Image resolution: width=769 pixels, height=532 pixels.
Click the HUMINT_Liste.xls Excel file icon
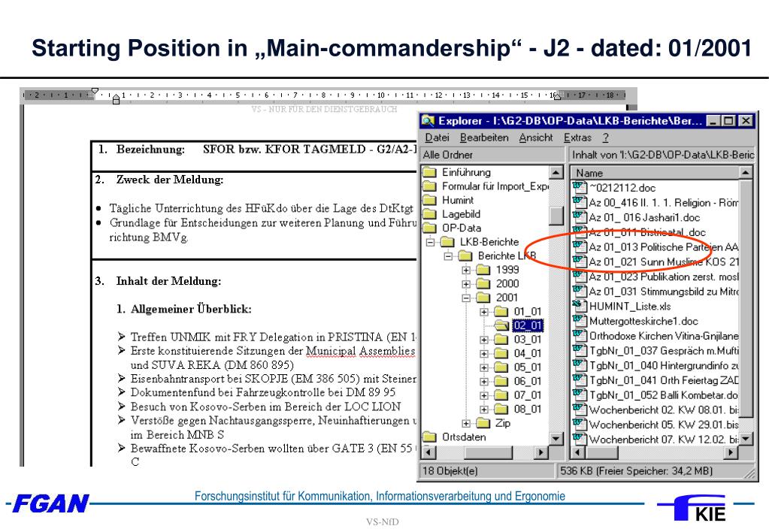coord(580,306)
